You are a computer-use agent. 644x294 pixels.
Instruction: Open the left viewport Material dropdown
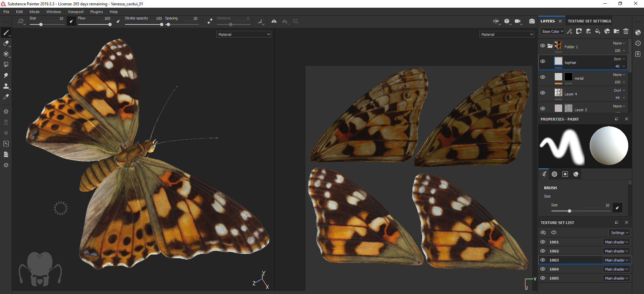click(x=244, y=34)
